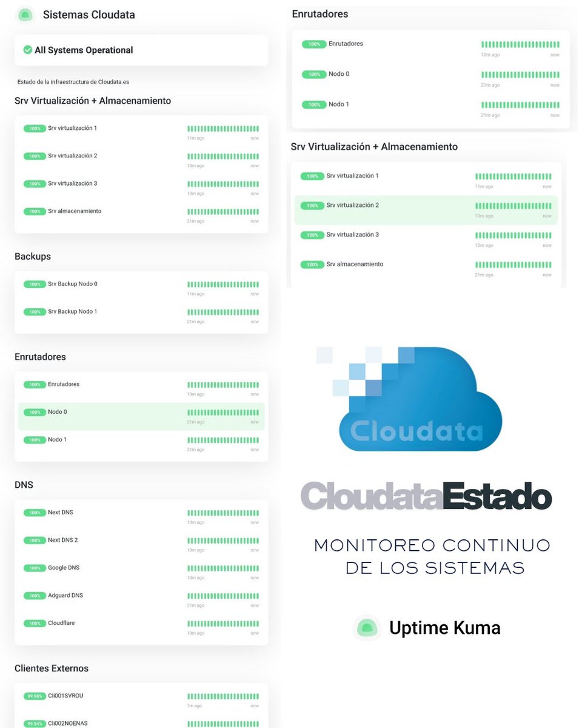Click the heartbeat bar of Adguard DNS
The image size is (582, 728).
click(x=223, y=596)
